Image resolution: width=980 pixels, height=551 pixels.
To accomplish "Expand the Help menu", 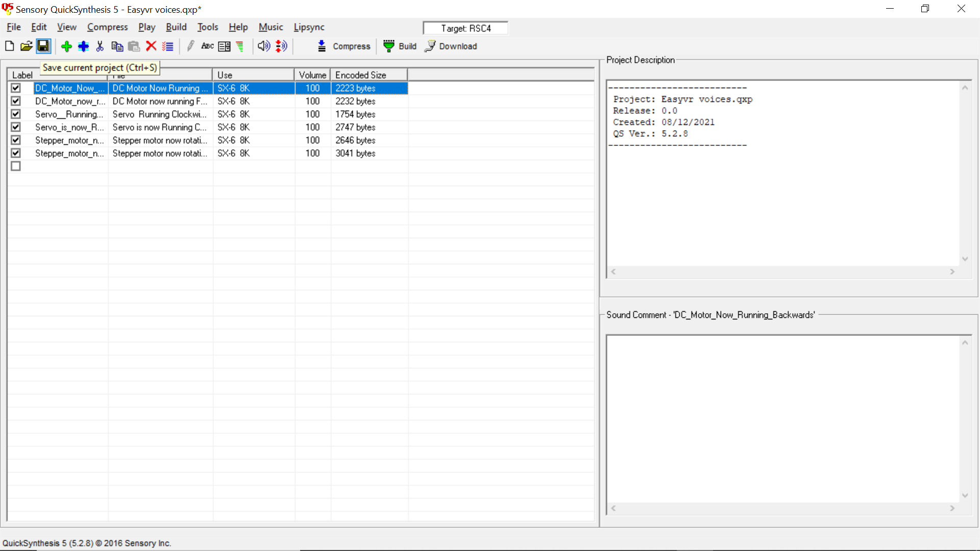I will point(237,27).
